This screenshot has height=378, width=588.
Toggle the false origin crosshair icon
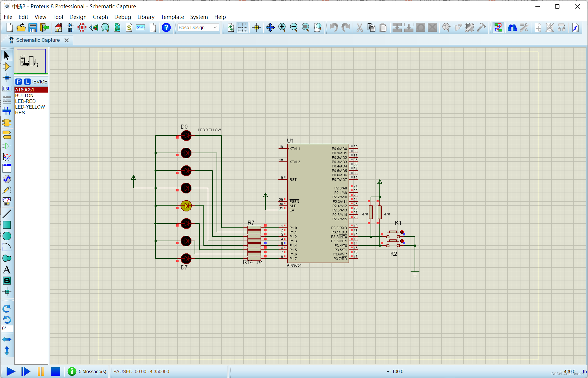pos(256,27)
